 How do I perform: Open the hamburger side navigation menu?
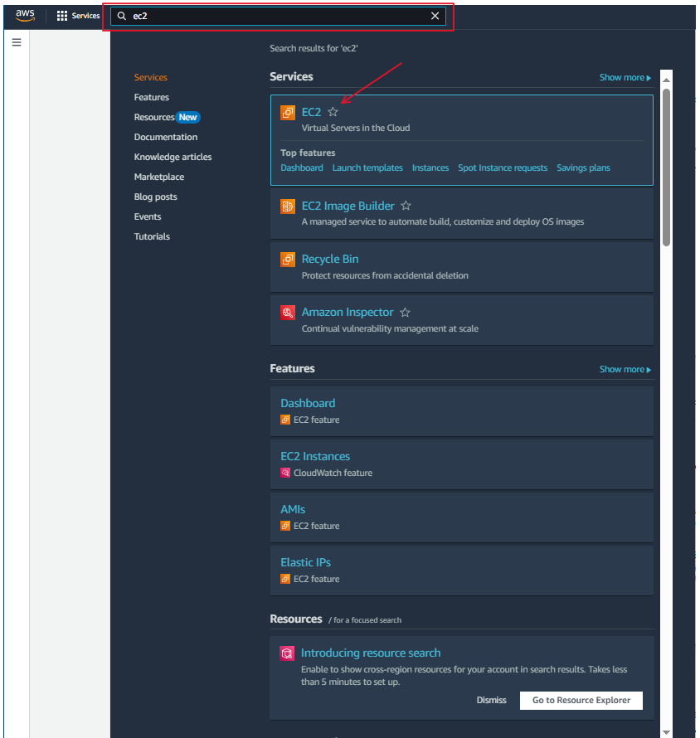point(17,42)
